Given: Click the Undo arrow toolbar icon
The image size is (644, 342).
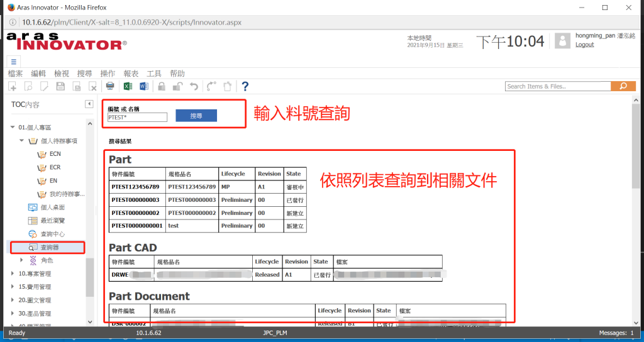Looking at the screenshot, I should tap(194, 86).
